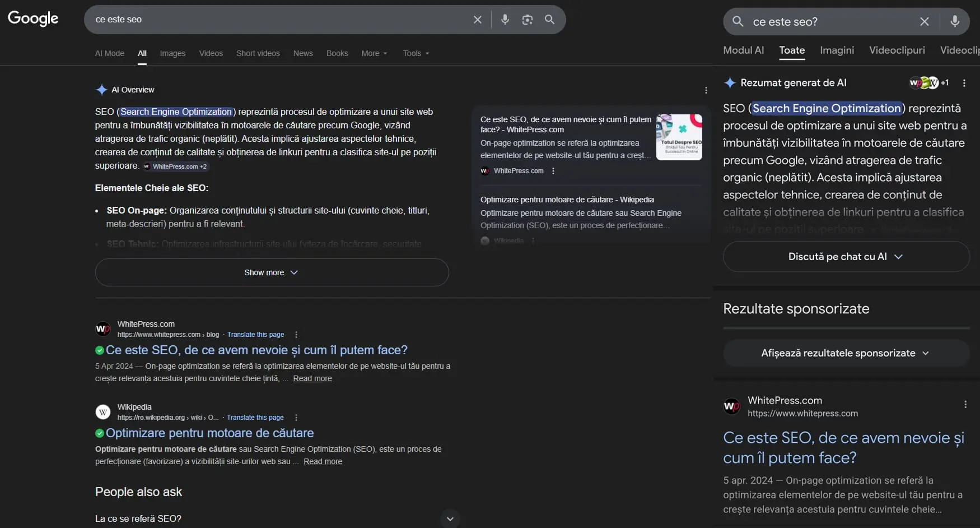This screenshot has width=980, height=528.
Task: Expand the Tools dropdown
Action: 416,53
